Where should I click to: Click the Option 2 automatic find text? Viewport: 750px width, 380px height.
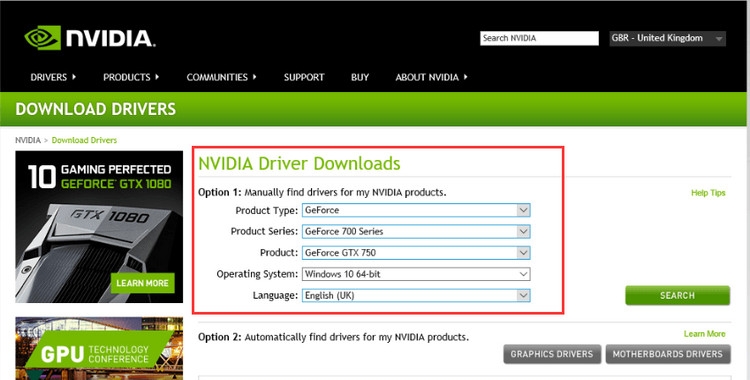pos(333,337)
